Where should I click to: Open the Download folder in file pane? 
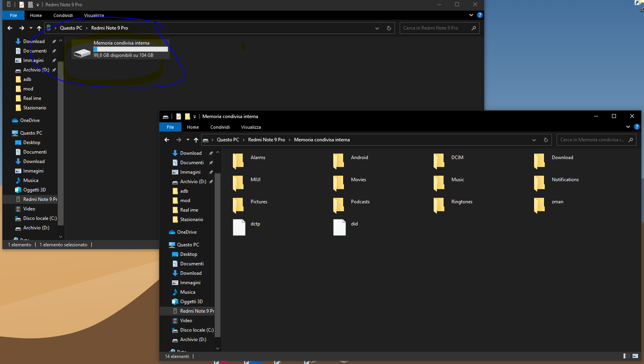point(553,161)
